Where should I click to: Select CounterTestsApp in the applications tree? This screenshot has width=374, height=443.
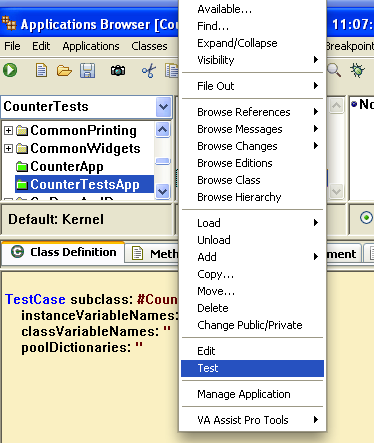pos(85,184)
